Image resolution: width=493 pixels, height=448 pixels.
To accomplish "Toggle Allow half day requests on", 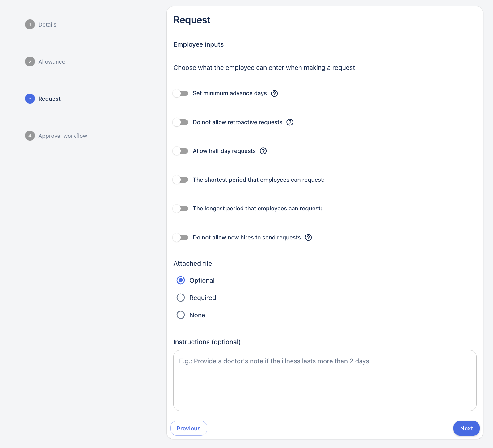I will pyautogui.click(x=180, y=151).
